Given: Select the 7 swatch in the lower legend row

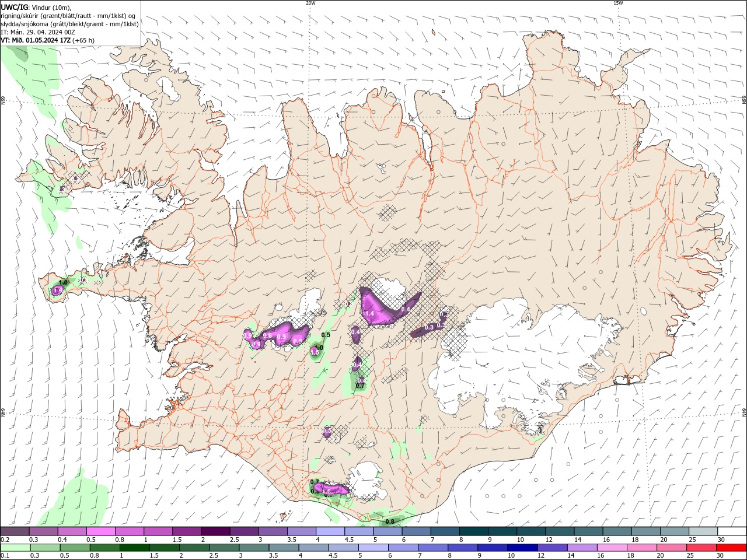Looking at the screenshot, I should pyautogui.click(x=432, y=548).
